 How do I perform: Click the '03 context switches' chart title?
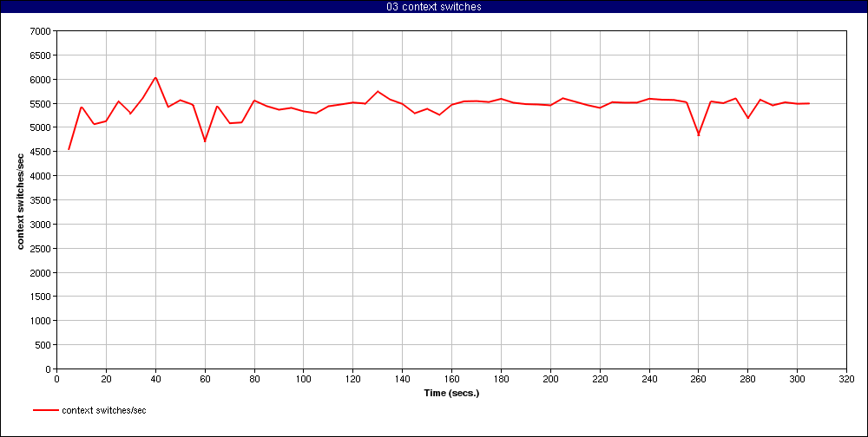433,7
